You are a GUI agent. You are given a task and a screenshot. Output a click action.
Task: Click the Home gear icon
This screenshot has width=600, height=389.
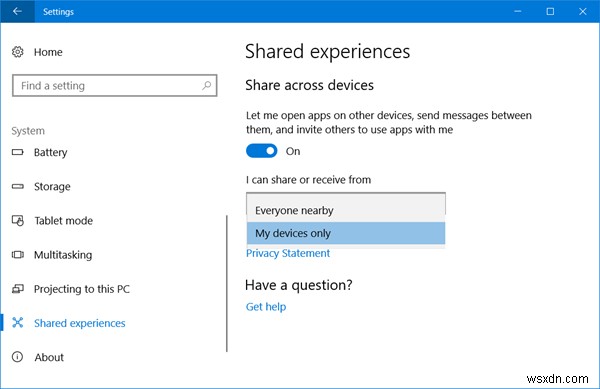coord(18,52)
